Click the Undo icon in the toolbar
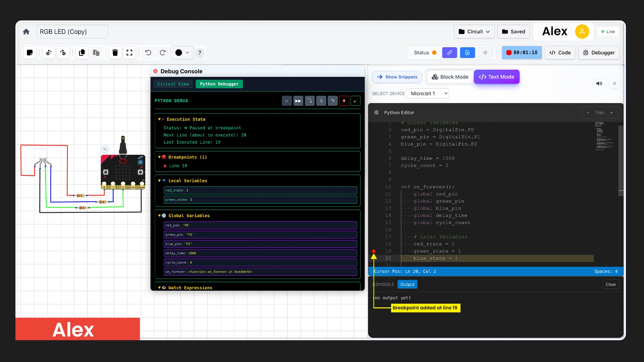The image size is (644, 362). pyautogui.click(x=148, y=53)
